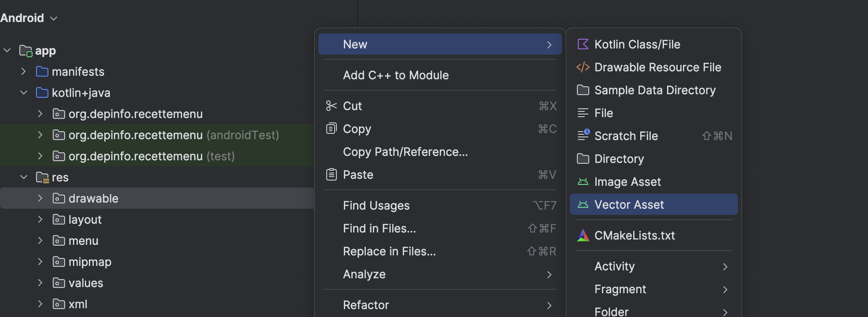Click the Sample Data Directory folder icon
868x317 pixels.
coord(583,90)
